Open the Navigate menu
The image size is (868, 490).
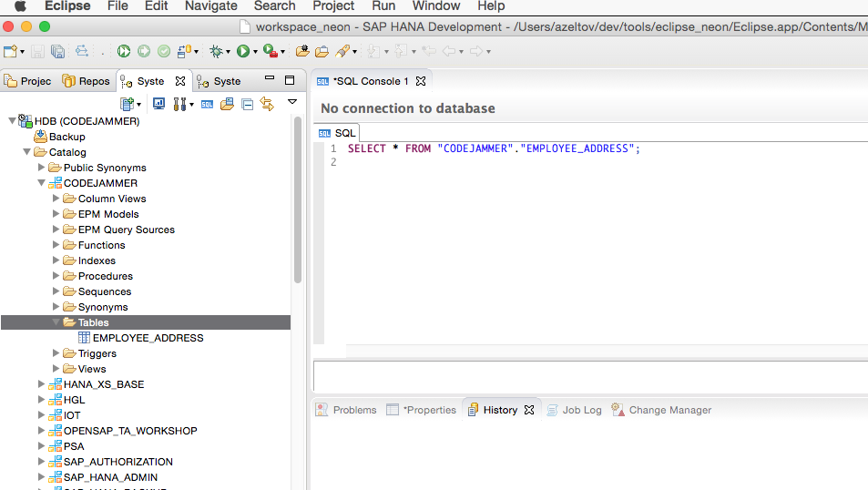coord(210,6)
